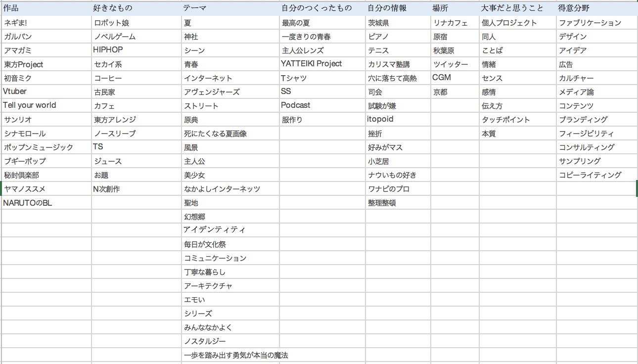Click the cell ロボット娘
Viewport: 638px width, 364px height.
click(136, 23)
